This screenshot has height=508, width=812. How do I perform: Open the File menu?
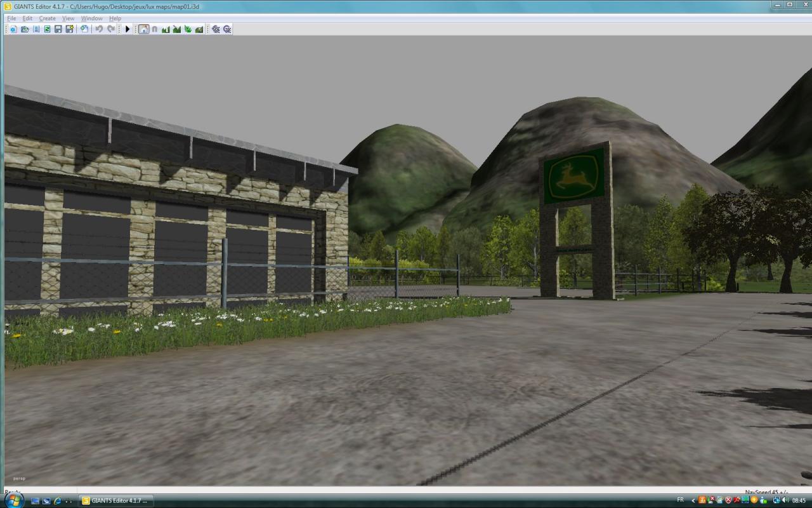click(11, 18)
